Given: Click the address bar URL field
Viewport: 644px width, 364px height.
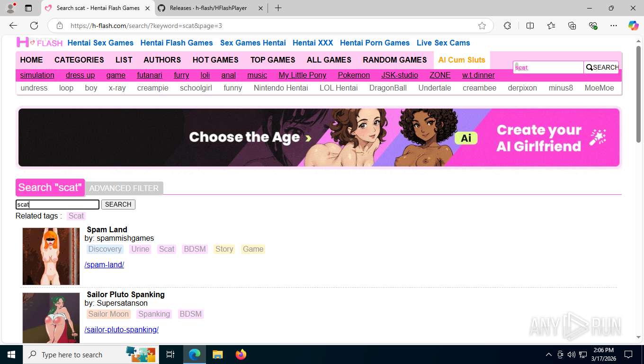Looking at the screenshot, I should 270,26.
